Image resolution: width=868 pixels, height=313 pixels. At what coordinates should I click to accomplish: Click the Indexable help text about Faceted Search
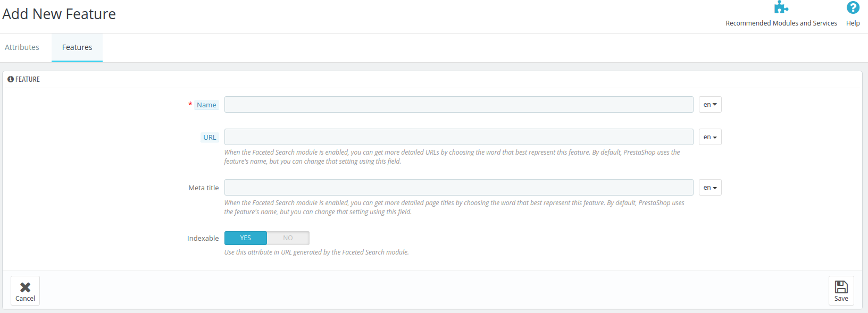[x=316, y=252]
